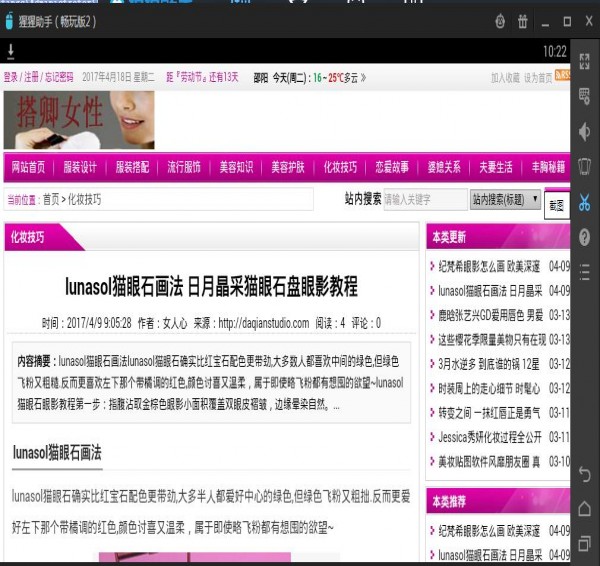
Task: Click the piggy bank icon in the title bar
Action: 500,21
